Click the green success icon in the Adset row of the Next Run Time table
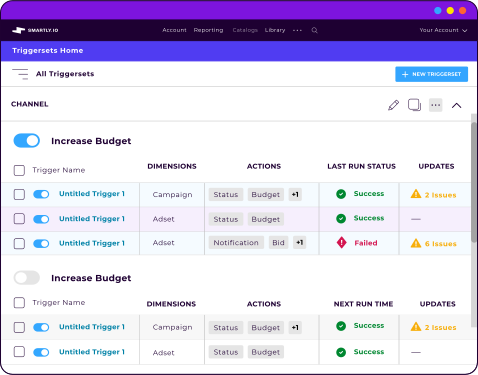 [341, 352]
